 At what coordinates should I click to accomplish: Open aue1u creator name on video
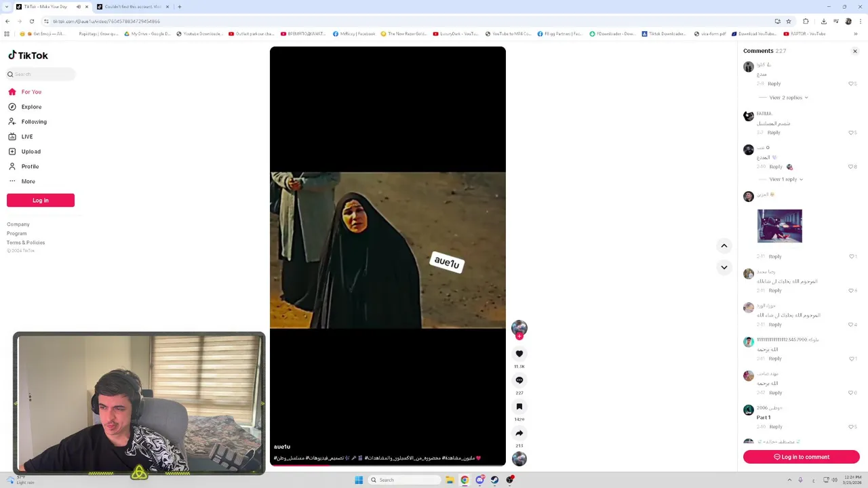point(282,447)
